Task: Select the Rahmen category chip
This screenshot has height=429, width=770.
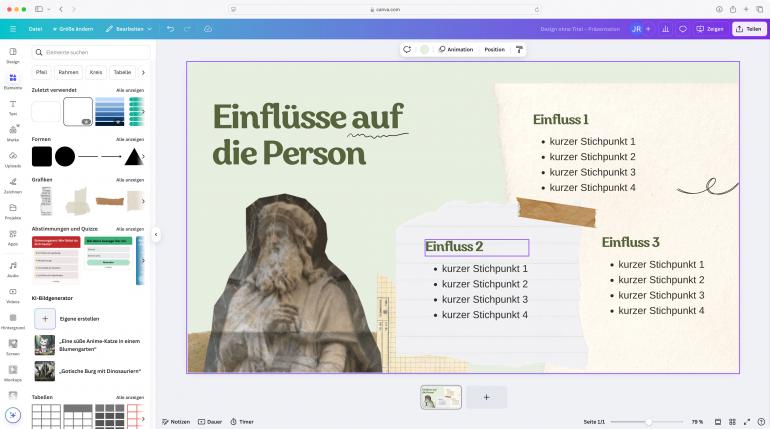Action: [x=68, y=72]
